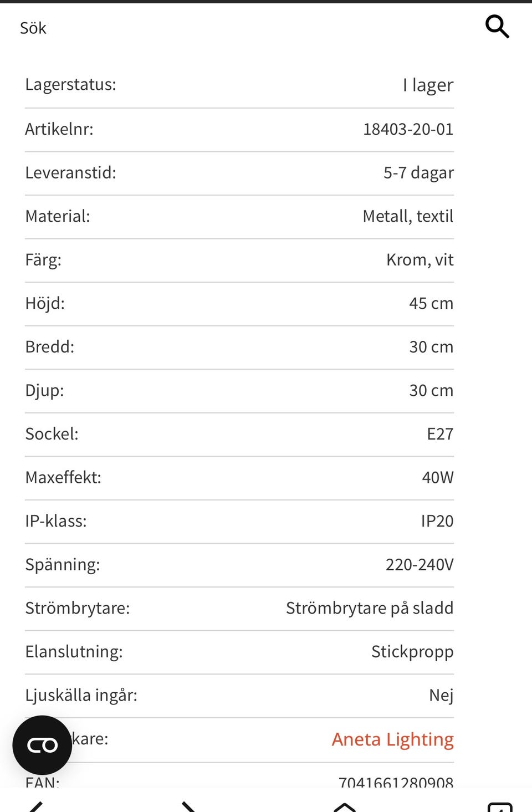Click the "Strömbrytare på sladd" value
Screen dimensions: 532x812
point(369,608)
